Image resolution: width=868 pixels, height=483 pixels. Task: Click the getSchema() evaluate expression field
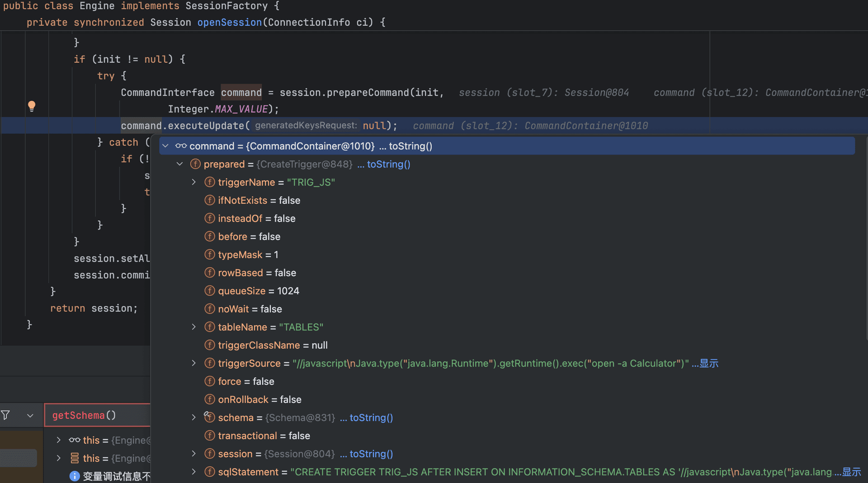(x=97, y=415)
